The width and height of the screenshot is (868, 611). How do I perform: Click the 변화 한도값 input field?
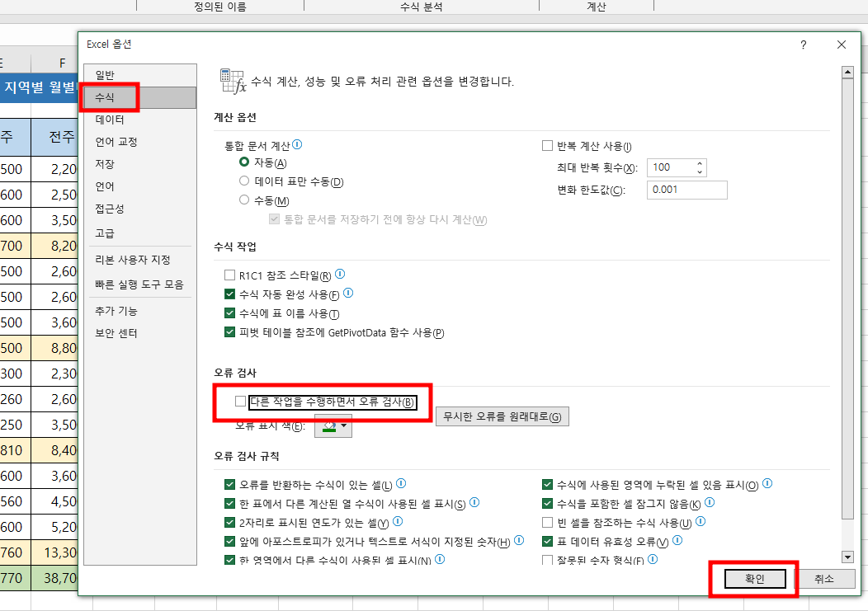click(x=687, y=190)
